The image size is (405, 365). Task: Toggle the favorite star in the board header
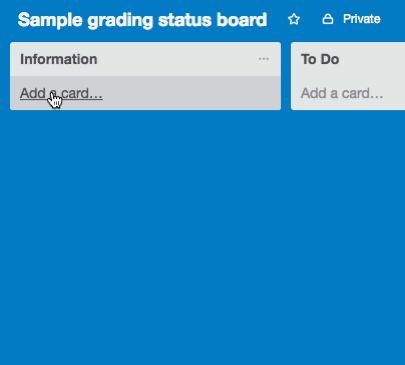pos(294,19)
